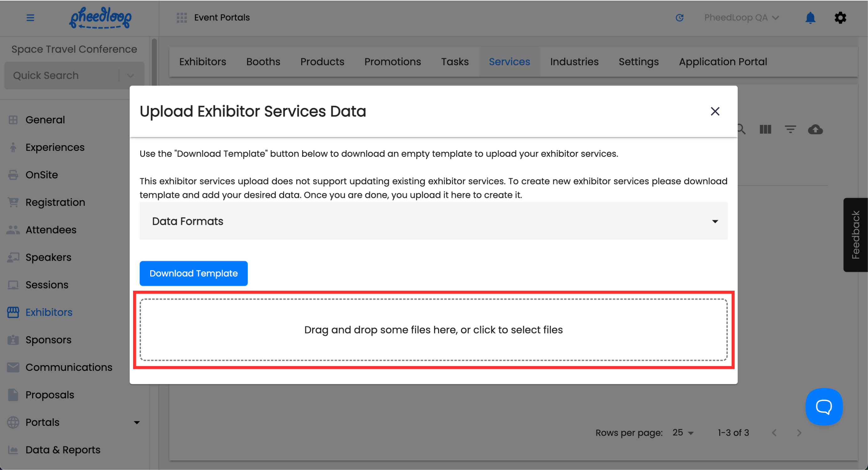Open the Feedback side tab
The width and height of the screenshot is (868, 470).
[x=855, y=235]
